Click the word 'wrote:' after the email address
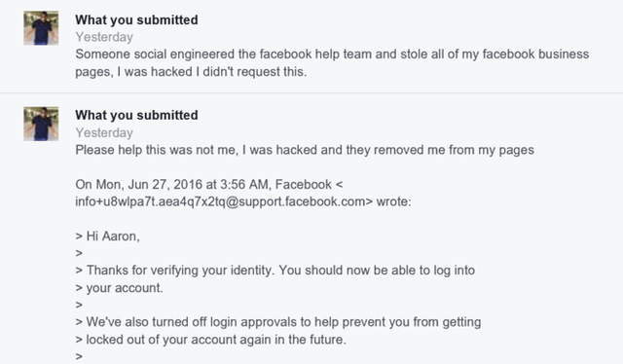Viewport: 623px width, 364px height. click(x=393, y=201)
